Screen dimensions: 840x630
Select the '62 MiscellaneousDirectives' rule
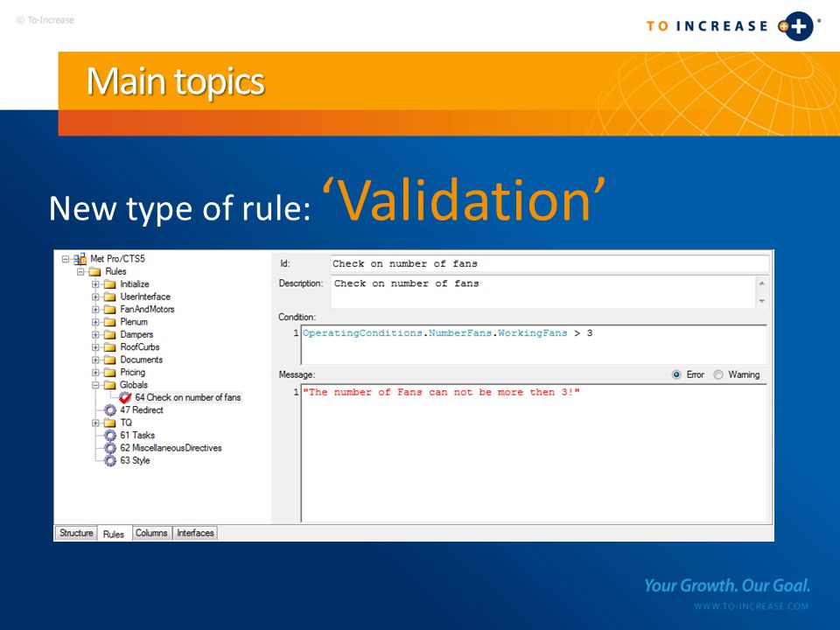pyautogui.click(x=171, y=448)
